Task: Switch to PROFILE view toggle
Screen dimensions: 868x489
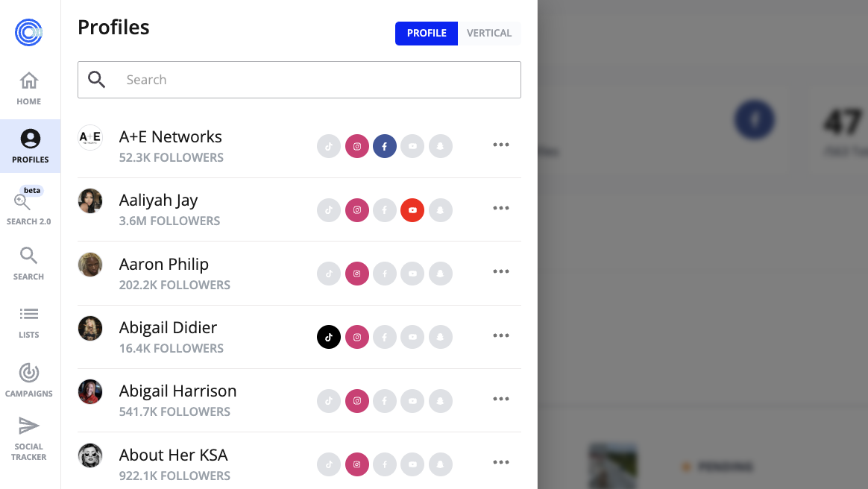Action: pos(427,34)
